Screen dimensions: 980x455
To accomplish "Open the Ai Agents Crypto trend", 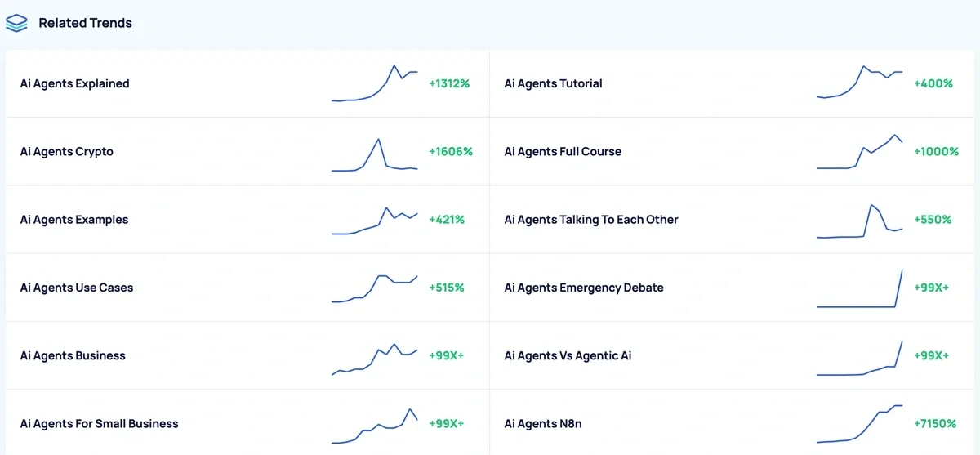I will pos(67,152).
